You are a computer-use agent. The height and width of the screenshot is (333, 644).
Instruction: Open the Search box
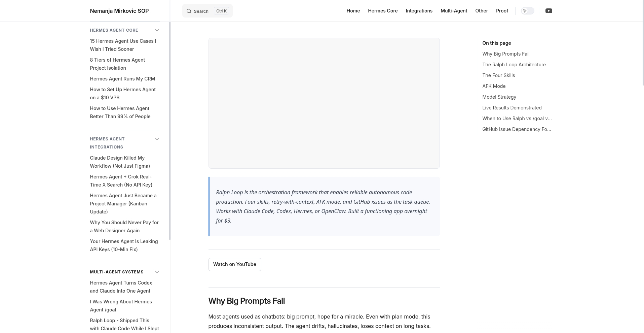pyautogui.click(x=207, y=11)
